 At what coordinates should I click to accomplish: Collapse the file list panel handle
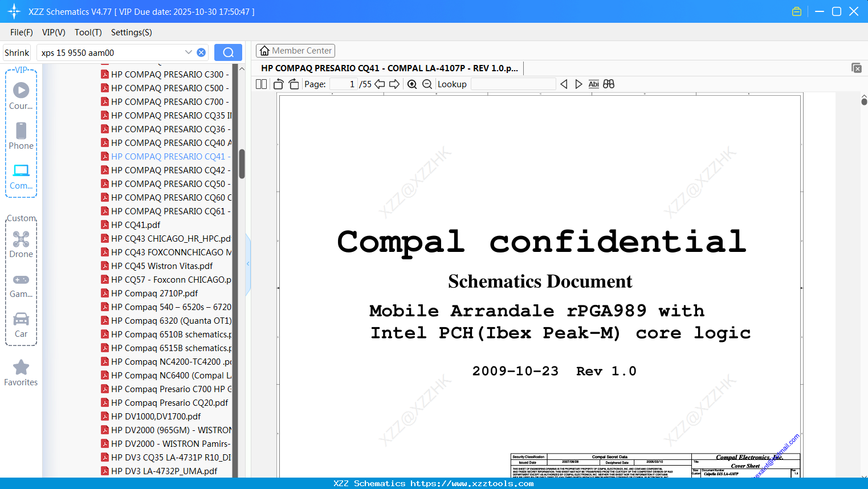pos(248,263)
